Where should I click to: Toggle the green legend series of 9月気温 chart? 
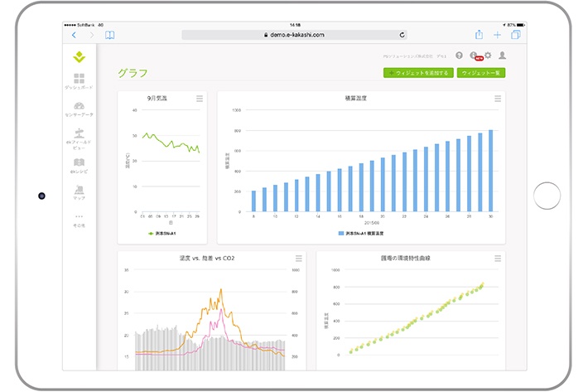[x=162, y=234]
